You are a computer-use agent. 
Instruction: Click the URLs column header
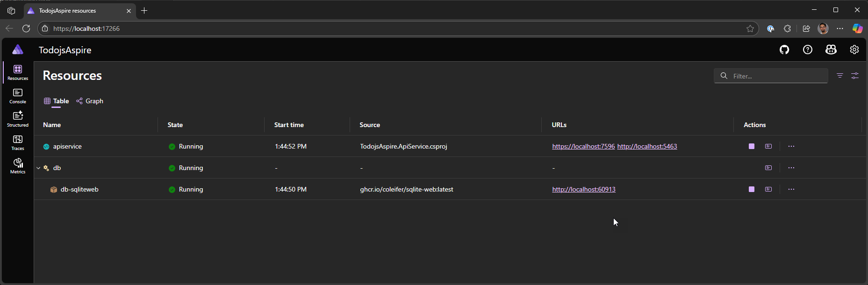tap(559, 125)
